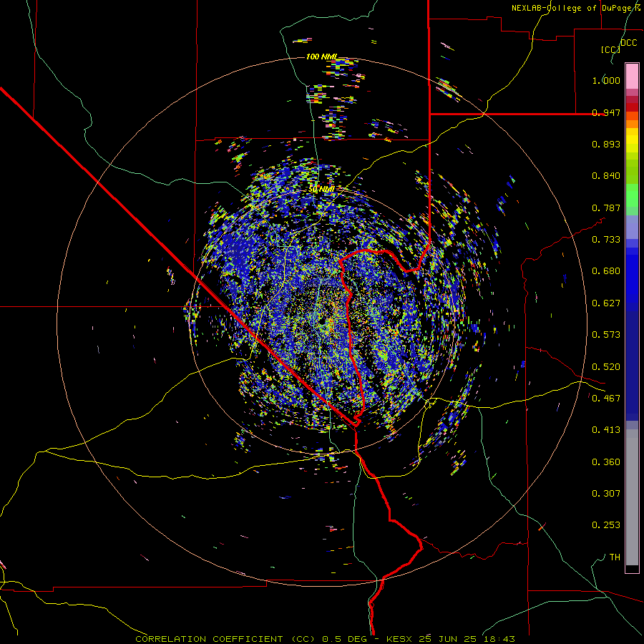Click the Correlation Coefficient caption at the bottom
The image size is (644, 644).
[324, 639]
